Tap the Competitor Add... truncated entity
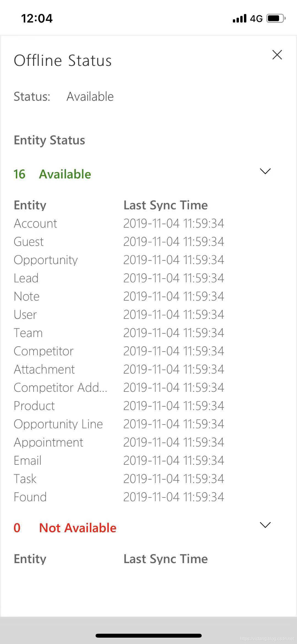 point(61,388)
